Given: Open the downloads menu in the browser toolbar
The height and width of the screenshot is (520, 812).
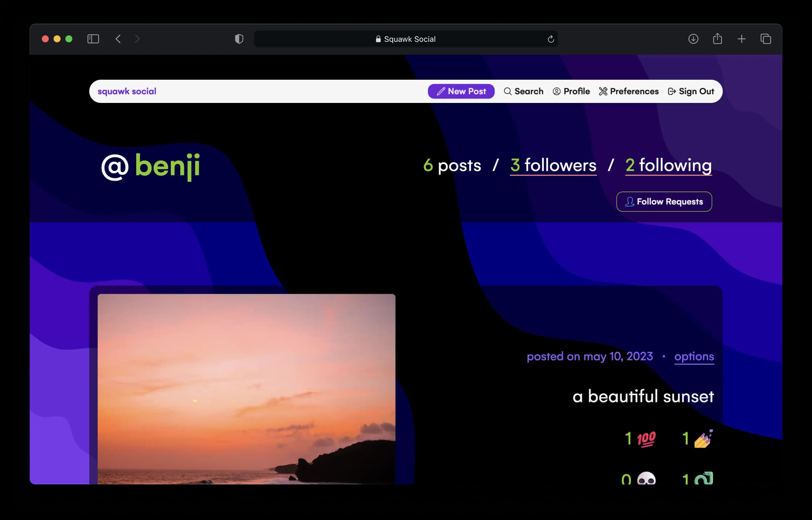Looking at the screenshot, I should click(x=693, y=39).
